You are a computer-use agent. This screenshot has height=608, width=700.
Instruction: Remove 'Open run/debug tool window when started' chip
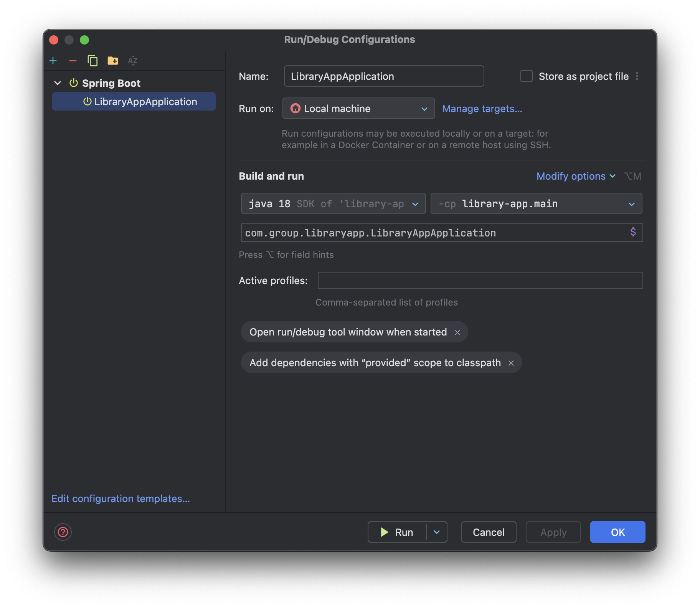coord(457,332)
